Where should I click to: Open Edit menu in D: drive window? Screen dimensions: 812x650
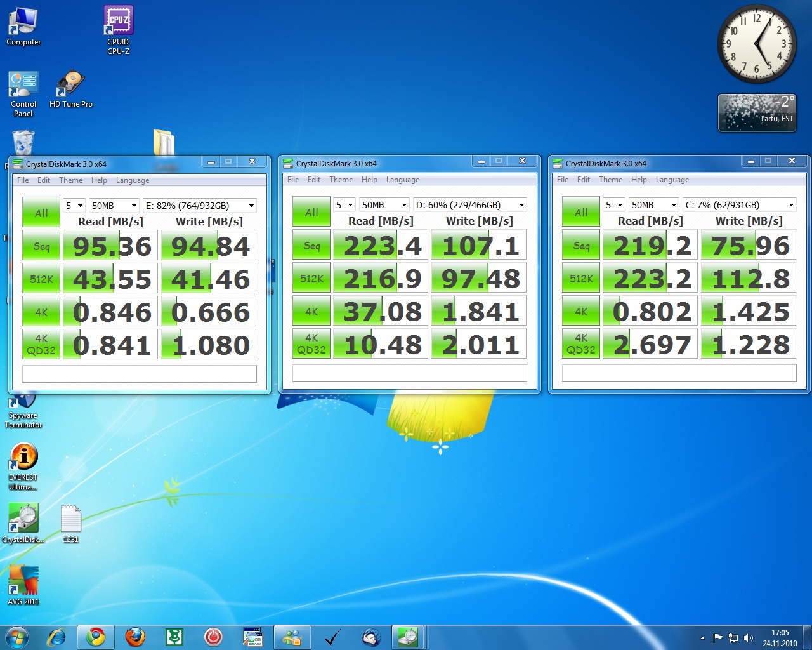click(314, 180)
